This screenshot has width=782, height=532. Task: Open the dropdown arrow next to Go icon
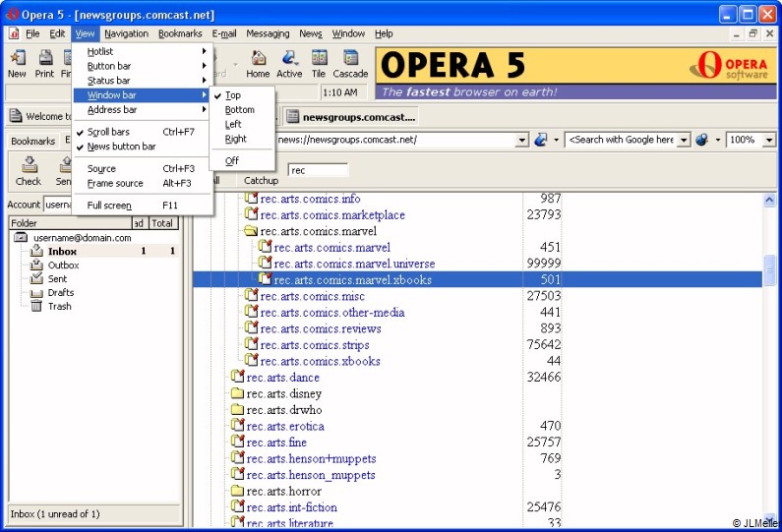[x=556, y=140]
